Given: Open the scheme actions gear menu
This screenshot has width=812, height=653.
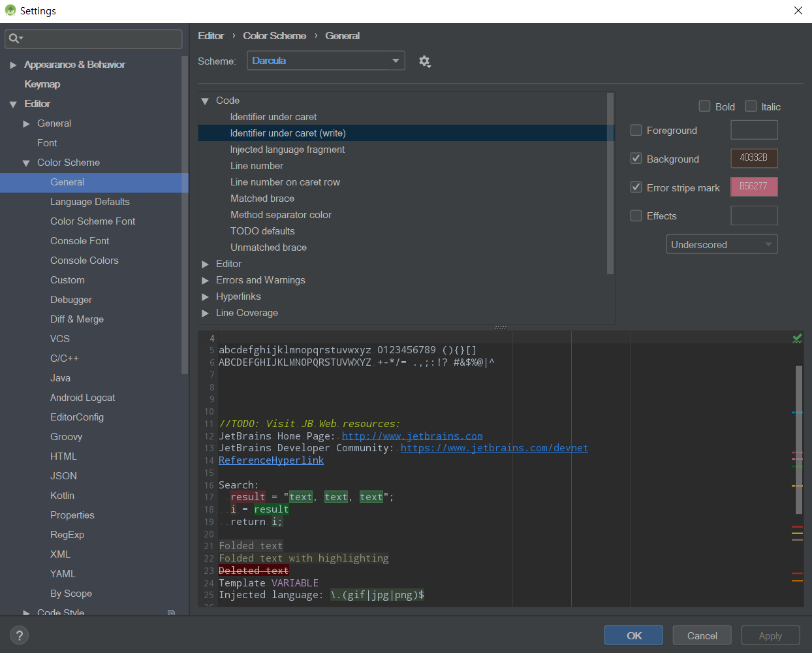Looking at the screenshot, I should pos(424,61).
